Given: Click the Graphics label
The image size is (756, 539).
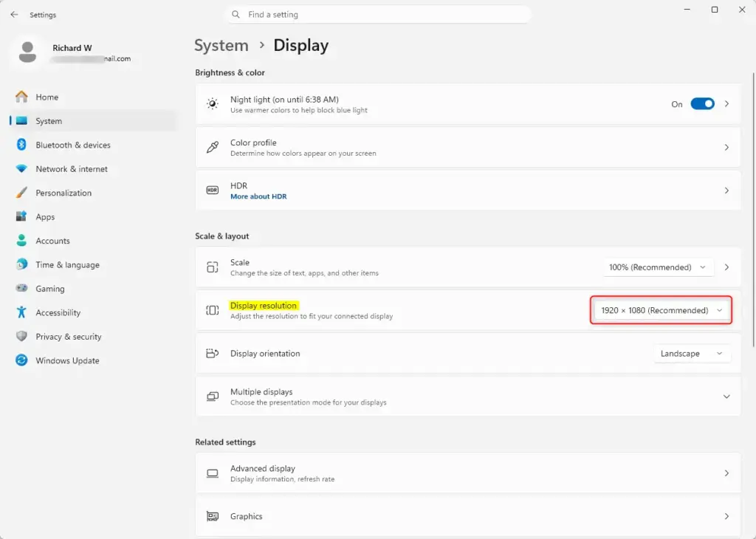Looking at the screenshot, I should point(246,516).
